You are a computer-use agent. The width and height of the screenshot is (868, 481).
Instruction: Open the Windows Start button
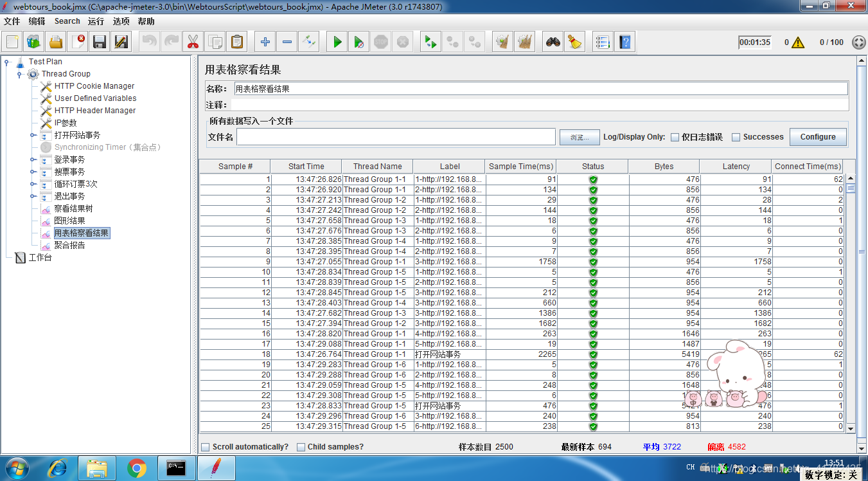(17, 468)
